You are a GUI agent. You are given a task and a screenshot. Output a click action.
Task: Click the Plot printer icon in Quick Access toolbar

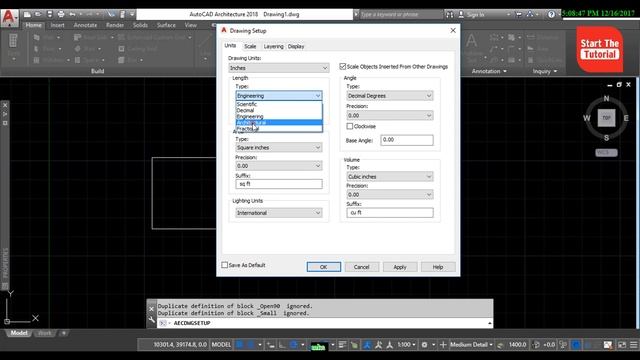pyautogui.click(x=61, y=14)
